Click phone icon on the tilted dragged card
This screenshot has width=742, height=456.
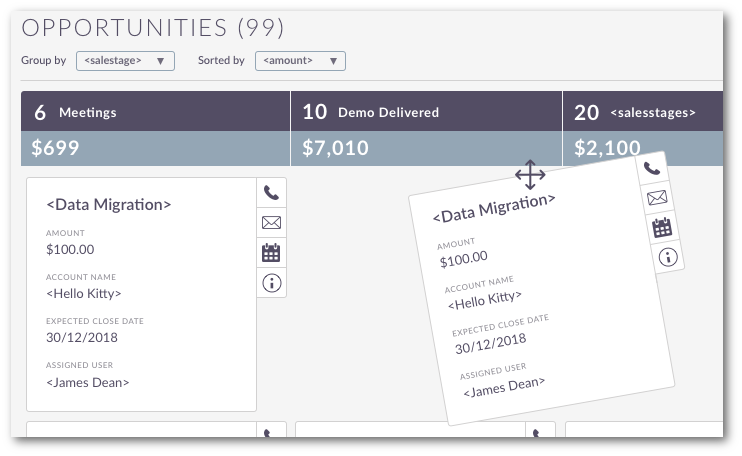click(652, 168)
